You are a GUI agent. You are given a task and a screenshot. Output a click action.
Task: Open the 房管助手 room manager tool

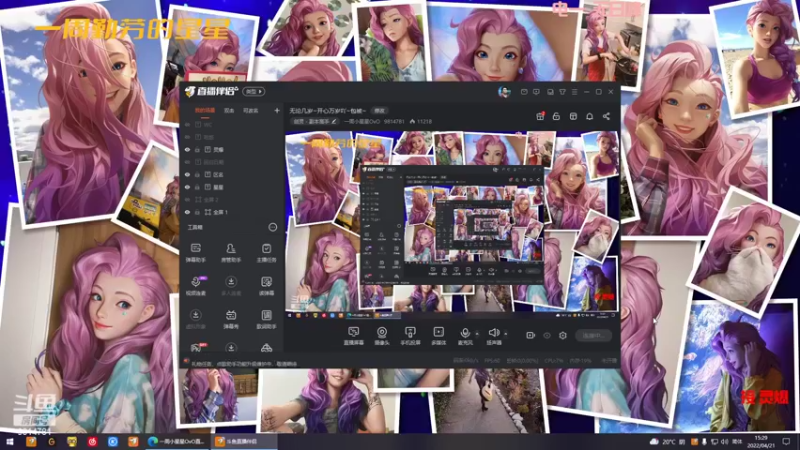[x=231, y=253]
